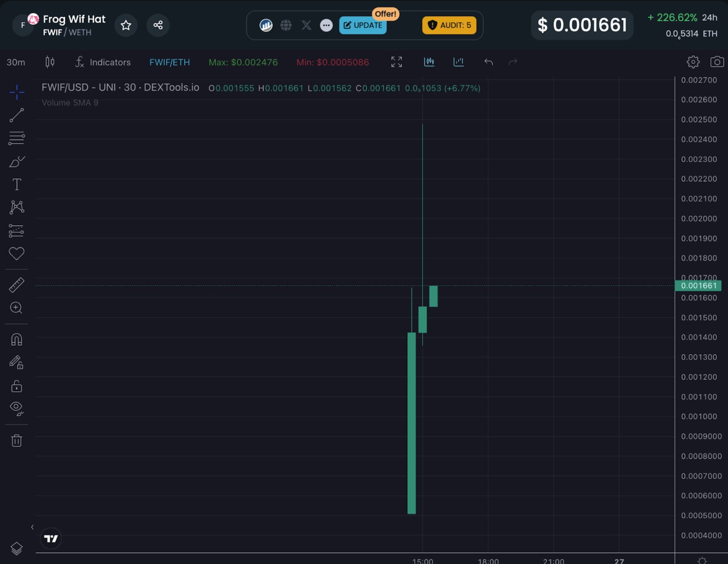This screenshot has height=564, width=728.
Task: Enable Magnet mode
Action: pyautogui.click(x=16, y=339)
